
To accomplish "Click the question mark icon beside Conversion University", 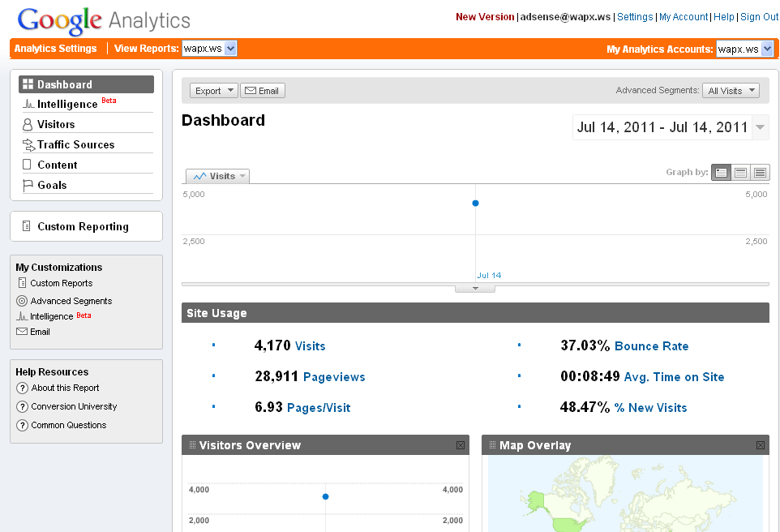I will (x=22, y=407).
